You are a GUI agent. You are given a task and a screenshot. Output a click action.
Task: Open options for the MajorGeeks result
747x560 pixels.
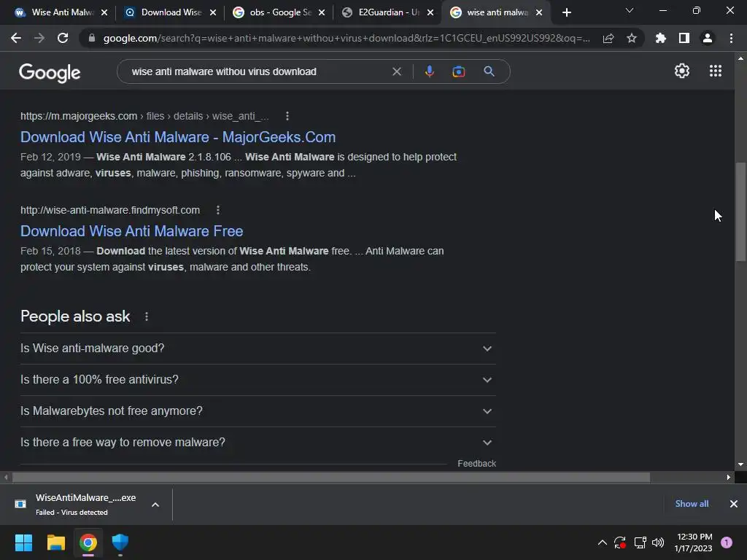pyautogui.click(x=287, y=116)
